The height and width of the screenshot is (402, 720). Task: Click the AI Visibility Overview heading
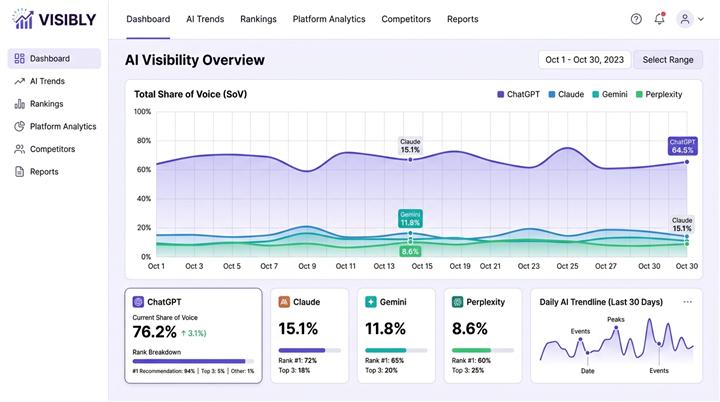(x=195, y=60)
